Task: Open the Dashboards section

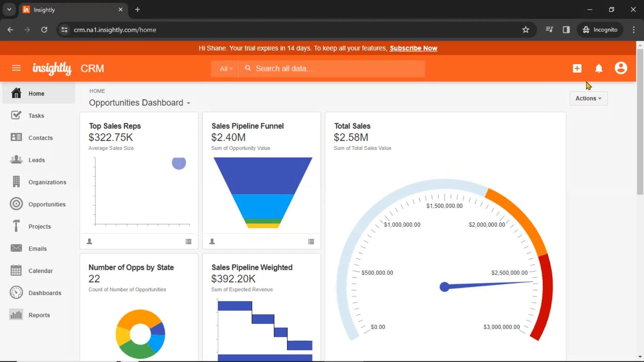Action: click(44, 292)
